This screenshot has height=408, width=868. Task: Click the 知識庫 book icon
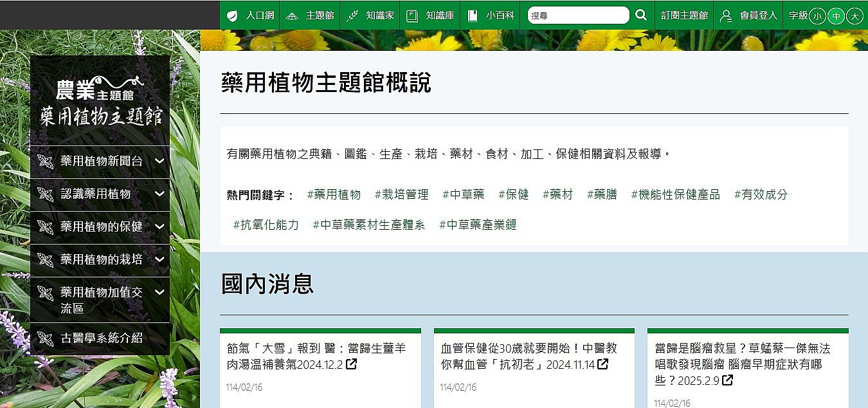pyautogui.click(x=412, y=15)
